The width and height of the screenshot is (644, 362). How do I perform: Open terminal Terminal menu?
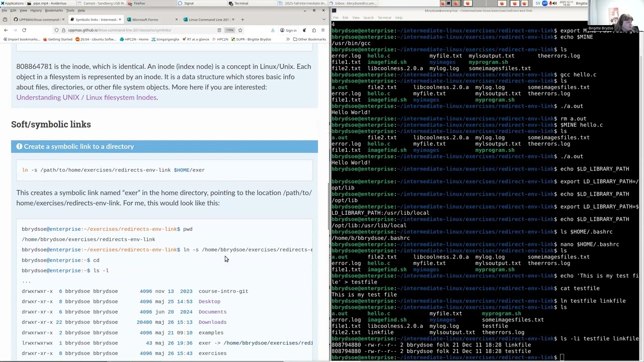click(x=384, y=18)
